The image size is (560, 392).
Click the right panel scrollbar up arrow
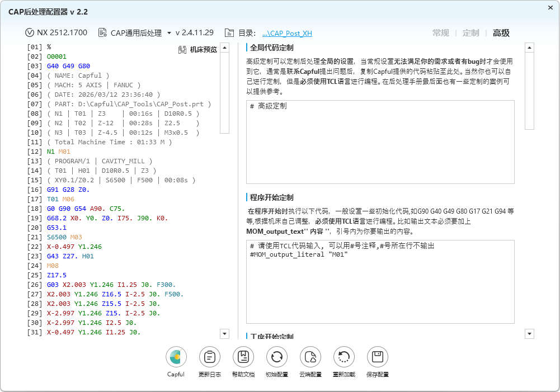[x=529, y=48]
